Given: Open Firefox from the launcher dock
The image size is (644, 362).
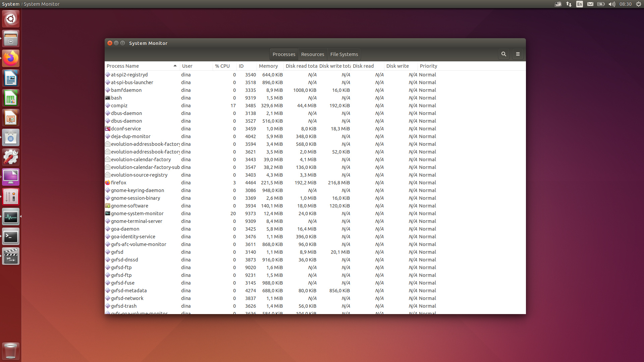Looking at the screenshot, I should point(11,59).
